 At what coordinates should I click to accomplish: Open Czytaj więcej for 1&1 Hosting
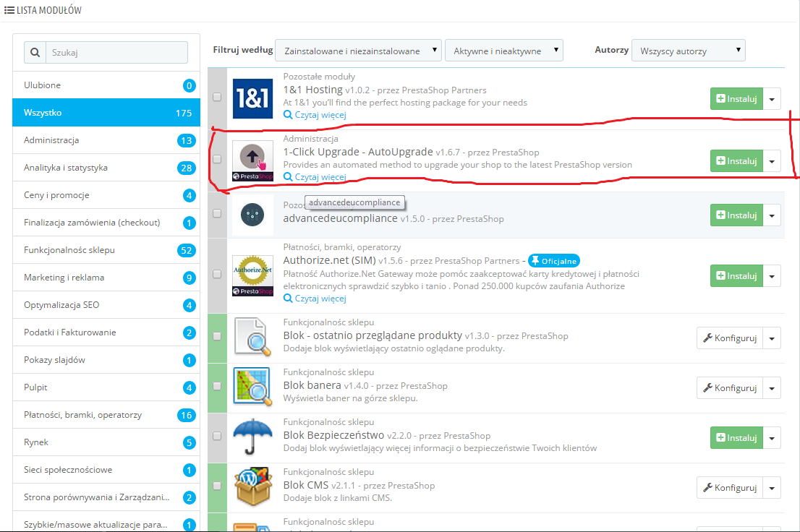(x=315, y=115)
